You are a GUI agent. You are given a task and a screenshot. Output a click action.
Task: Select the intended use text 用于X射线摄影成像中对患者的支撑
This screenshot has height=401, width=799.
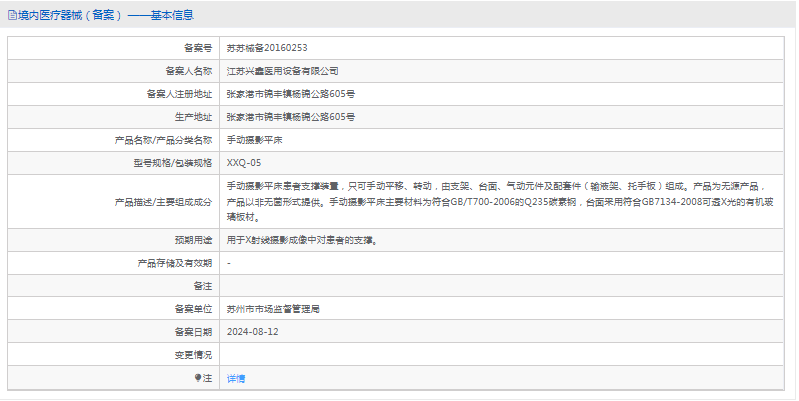point(302,240)
